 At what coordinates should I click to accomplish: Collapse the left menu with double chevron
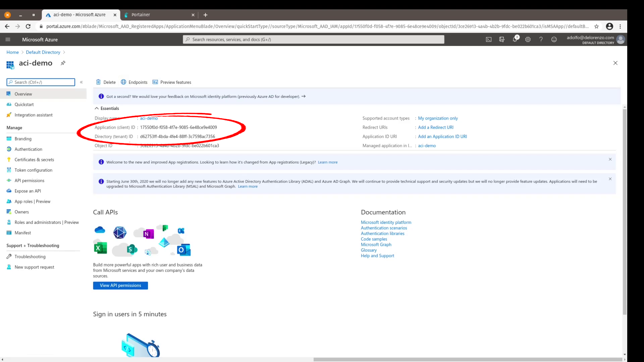pos(82,82)
